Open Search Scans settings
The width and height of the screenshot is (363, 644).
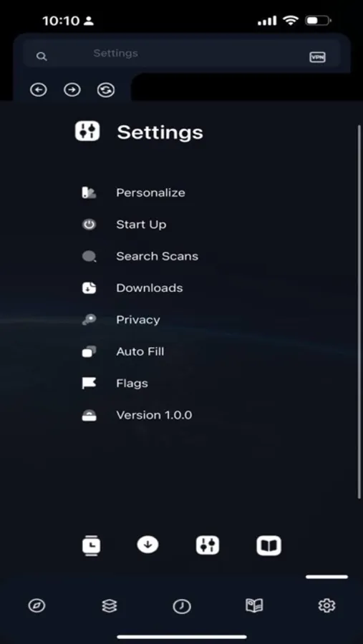click(x=157, y=256)
